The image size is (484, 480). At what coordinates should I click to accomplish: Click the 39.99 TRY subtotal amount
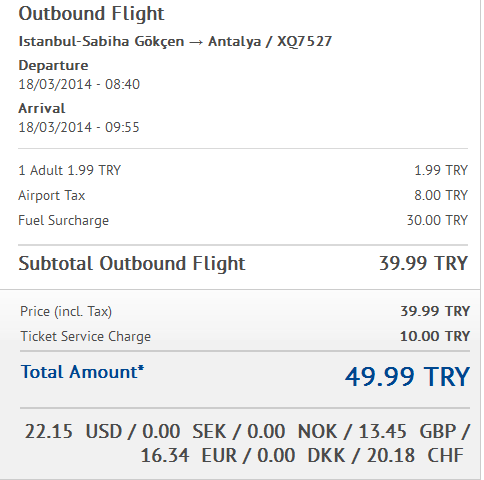point(424,263)
